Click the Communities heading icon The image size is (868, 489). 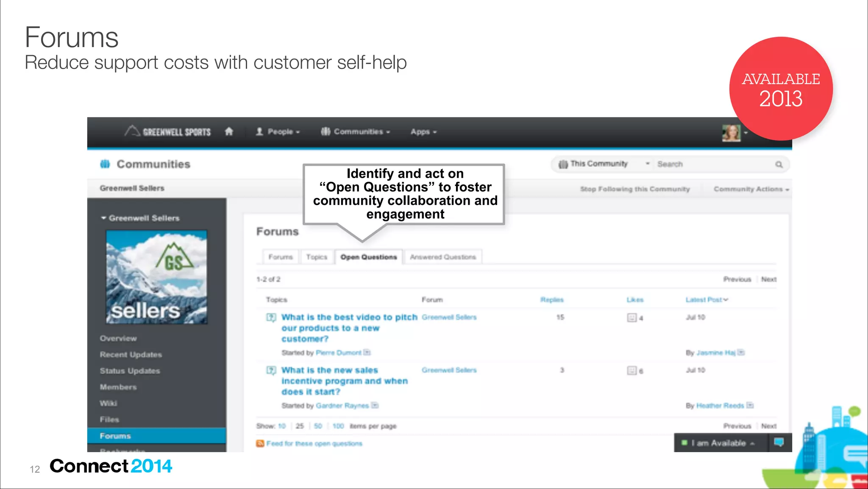(105, 164)
